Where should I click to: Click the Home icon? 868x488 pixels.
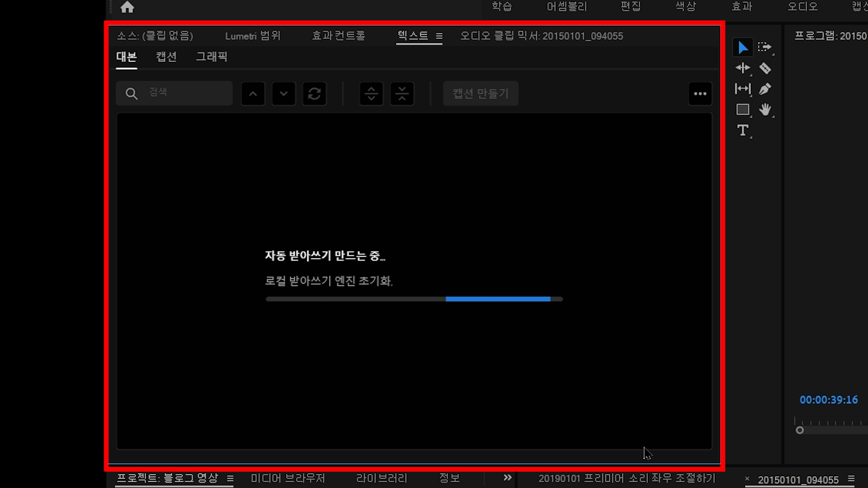click(127, 7)
